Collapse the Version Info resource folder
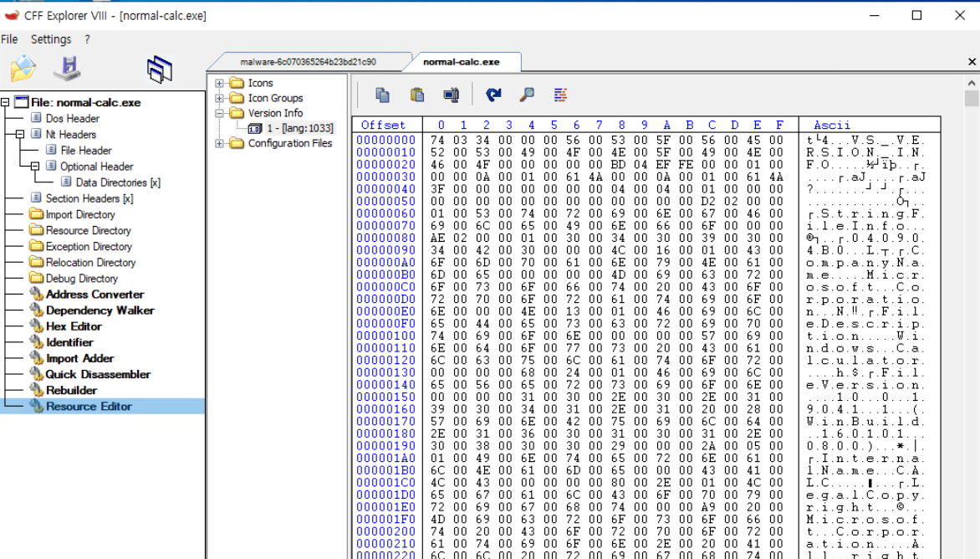Screen dimensions: 980x559 (x=219, y=113)
